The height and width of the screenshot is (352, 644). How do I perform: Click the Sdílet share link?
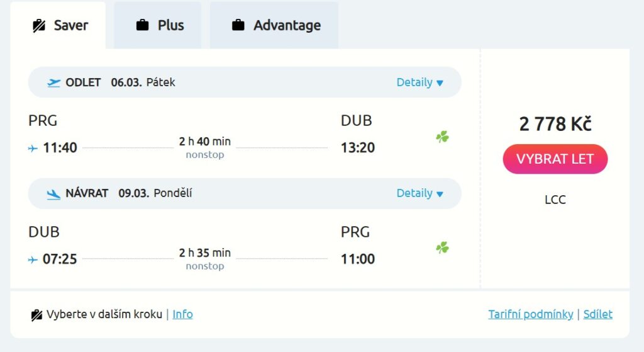click(x=597, y=314)
